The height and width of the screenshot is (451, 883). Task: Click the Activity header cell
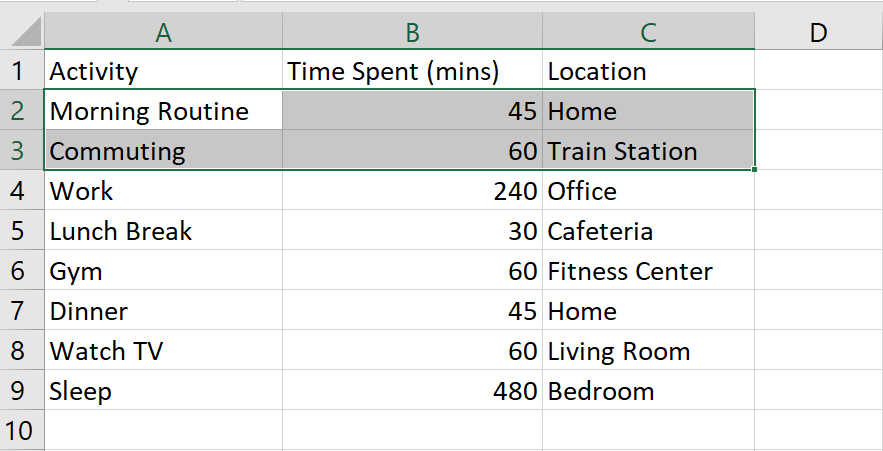click(x=163, y=70)
